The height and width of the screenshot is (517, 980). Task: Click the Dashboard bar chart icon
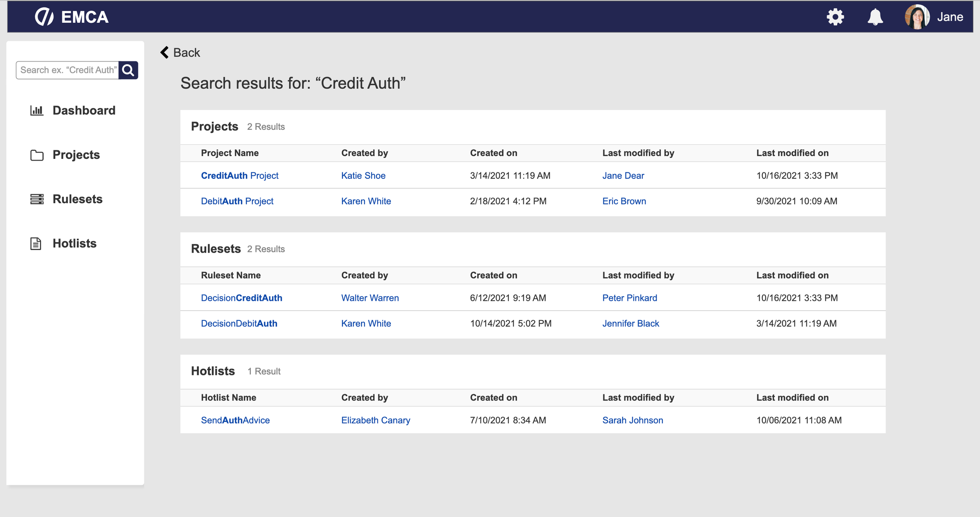click(x=37, y=111)
